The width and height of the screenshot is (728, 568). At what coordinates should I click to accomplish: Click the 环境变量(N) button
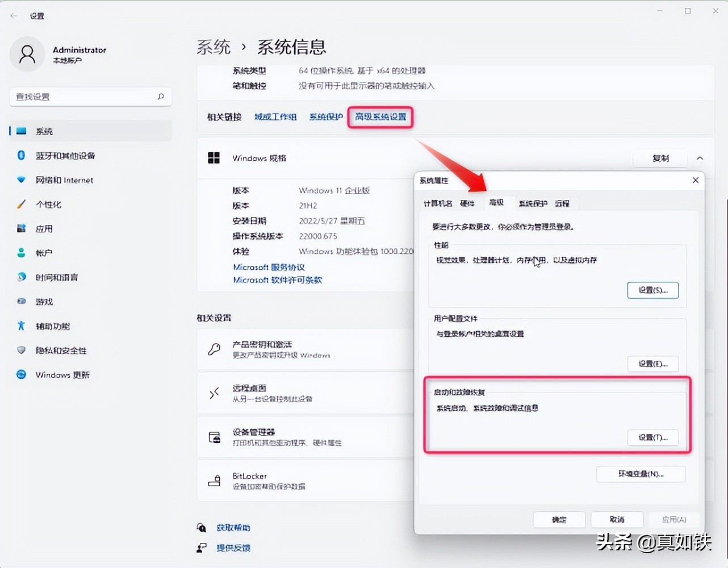point(641,474)
